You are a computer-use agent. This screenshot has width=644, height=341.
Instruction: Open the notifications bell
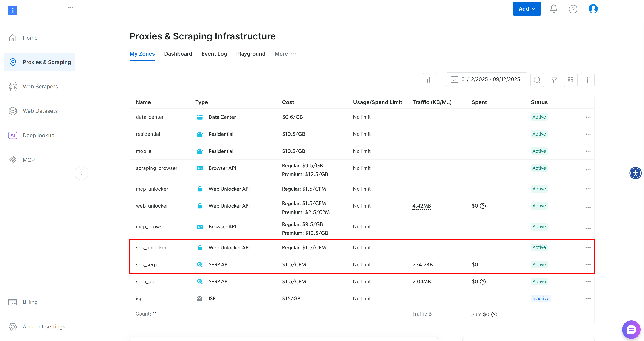click(553, 9)
